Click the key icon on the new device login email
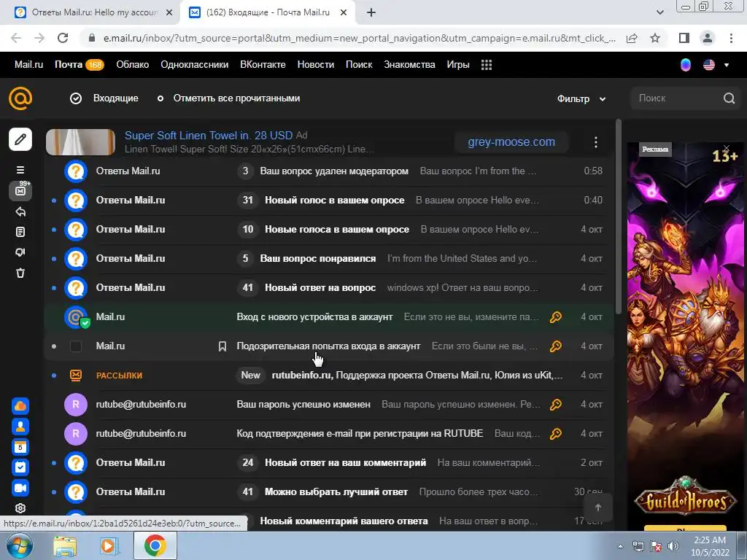This screenshot has width=747, height=560. [555, 317]
